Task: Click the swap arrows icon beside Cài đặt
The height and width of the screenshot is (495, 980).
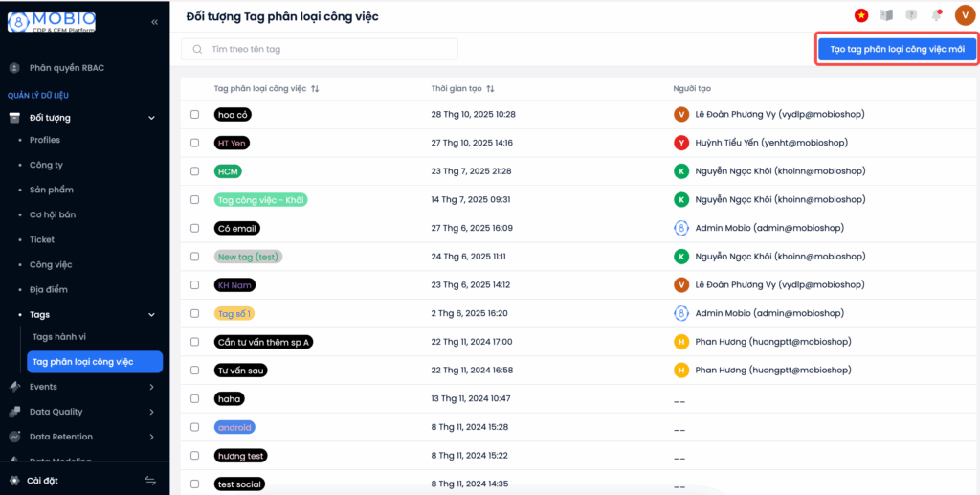Action: click(150, 481)
